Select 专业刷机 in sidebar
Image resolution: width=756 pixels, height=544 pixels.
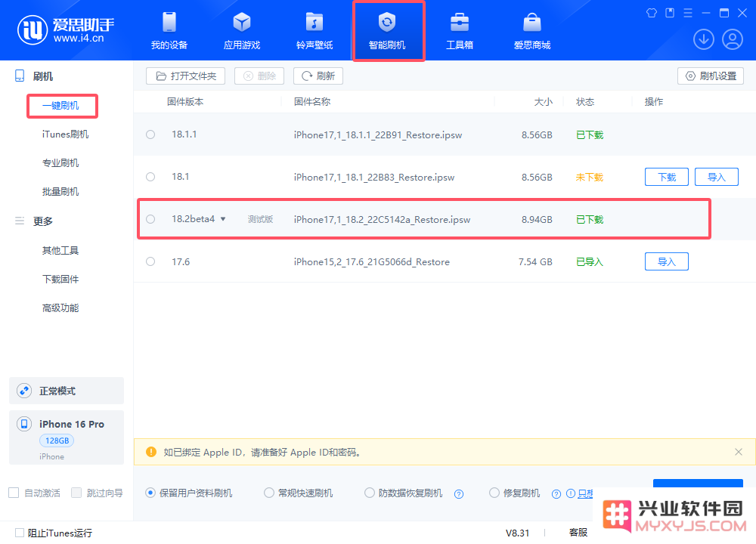60,163
